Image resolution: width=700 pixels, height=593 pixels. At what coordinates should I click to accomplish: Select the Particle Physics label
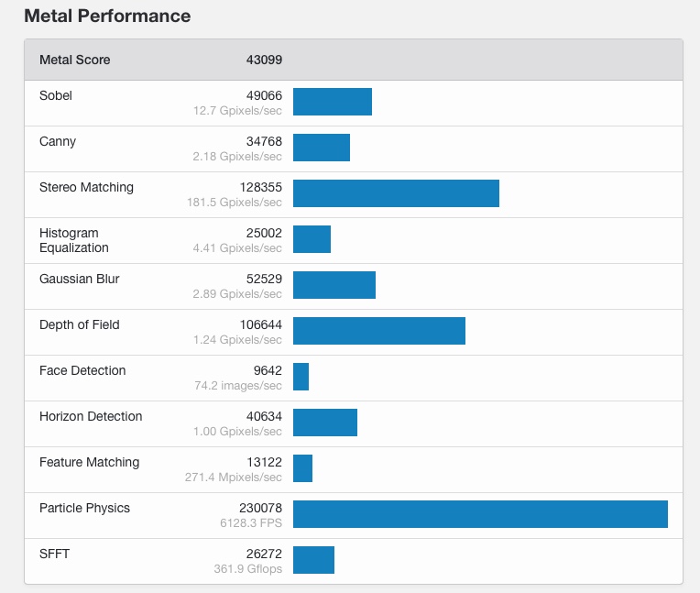[x=84, y=508]
